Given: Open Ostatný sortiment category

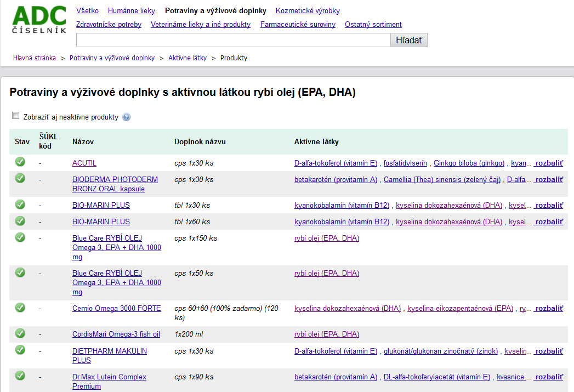Looking at the screenshot, I should (373, 24).
